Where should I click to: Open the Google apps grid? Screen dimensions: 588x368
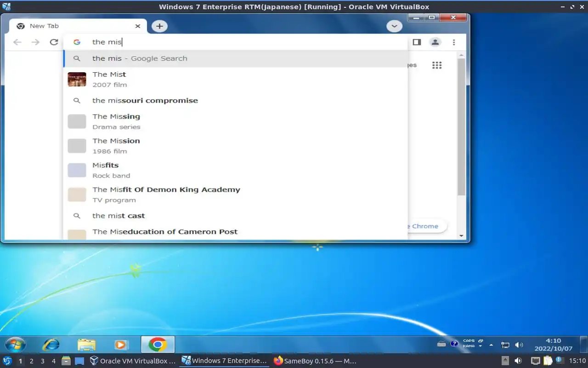click(x=437, y=65)
